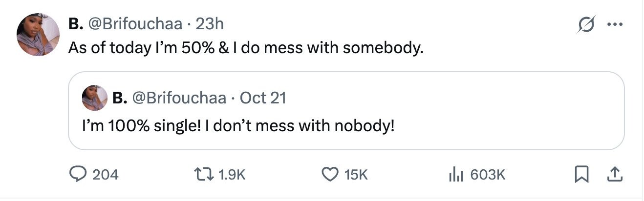This screenshot has width=644, height=201.
Task: Click the "As of today I'm 50%" tweet text
Action: pyautogui.click(x=245, y=47)
